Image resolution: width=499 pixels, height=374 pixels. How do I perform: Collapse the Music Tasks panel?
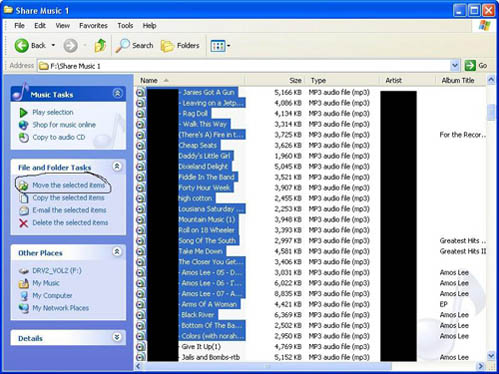point(117,93)
